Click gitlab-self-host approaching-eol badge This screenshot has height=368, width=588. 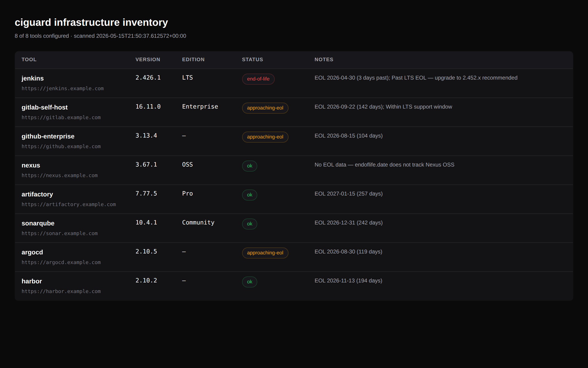coord(265,108)
